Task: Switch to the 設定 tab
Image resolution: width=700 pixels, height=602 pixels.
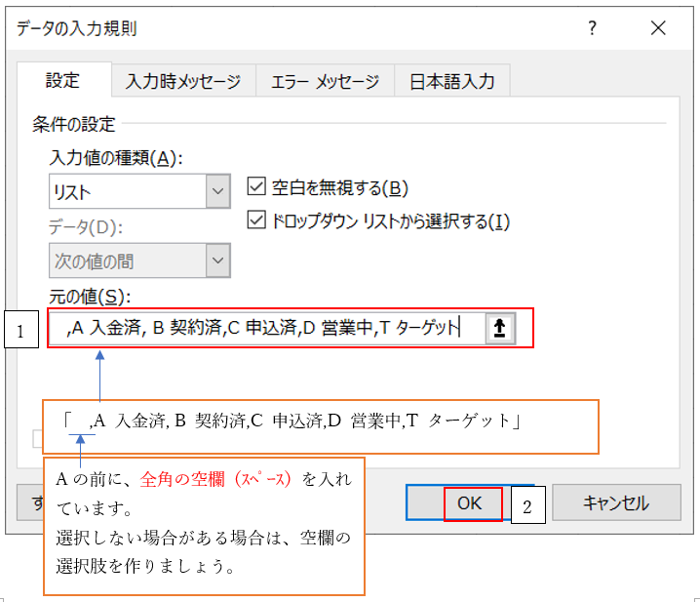Action: tap(63, 81)
